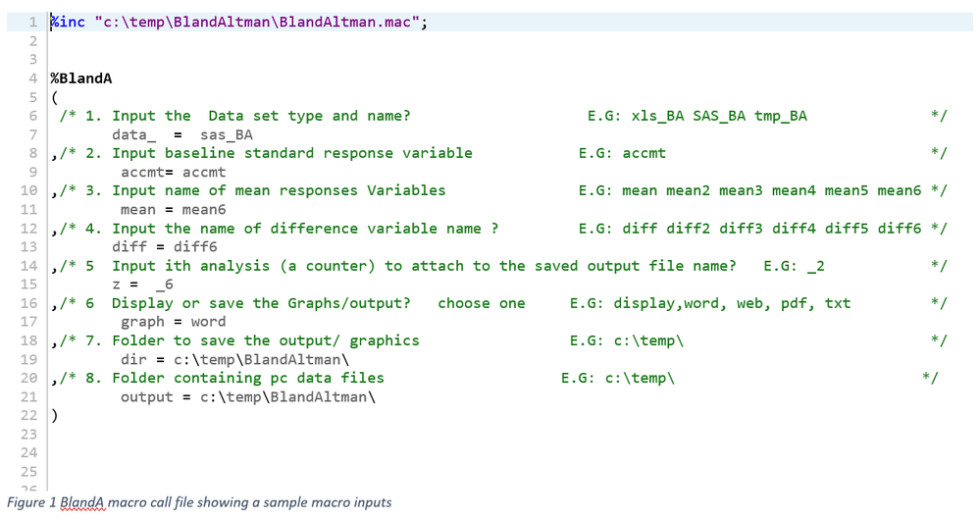The width and height of the screenshot is (980, 520).
Task: Click the 'dir = c:\temp\BlandAltman\' line
Action: (x=213, y=359)
